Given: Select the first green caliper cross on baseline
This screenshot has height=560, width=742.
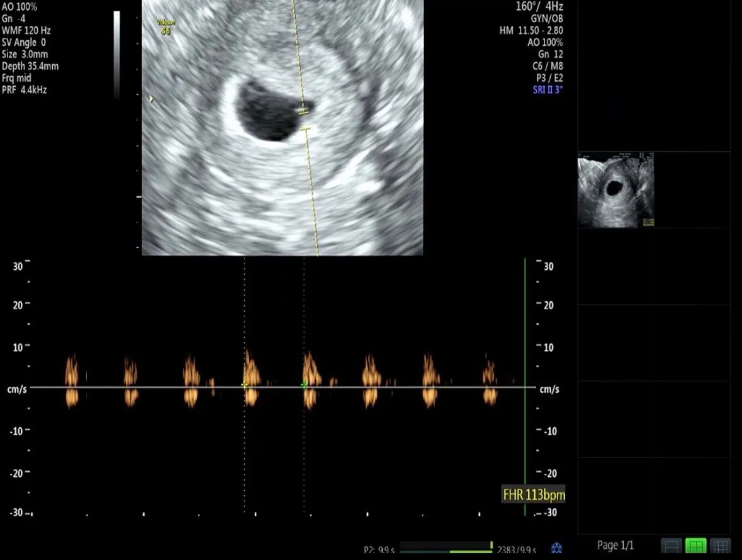Looking at the screenshot, I should (x=244, y=385).
